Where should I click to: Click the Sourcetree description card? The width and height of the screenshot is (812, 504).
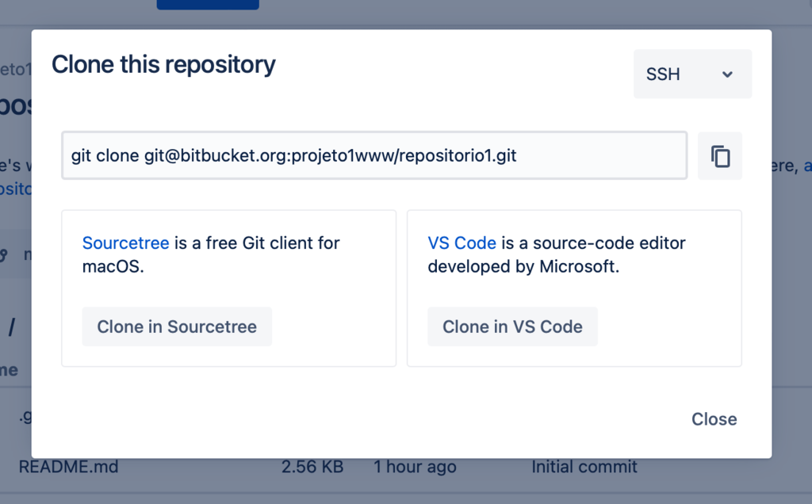click(228, 288)
